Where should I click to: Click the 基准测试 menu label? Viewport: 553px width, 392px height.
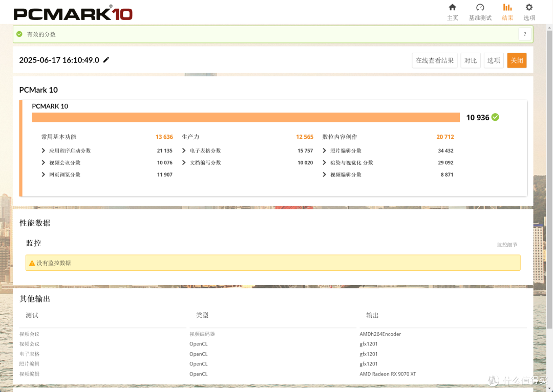coord(480,18)
